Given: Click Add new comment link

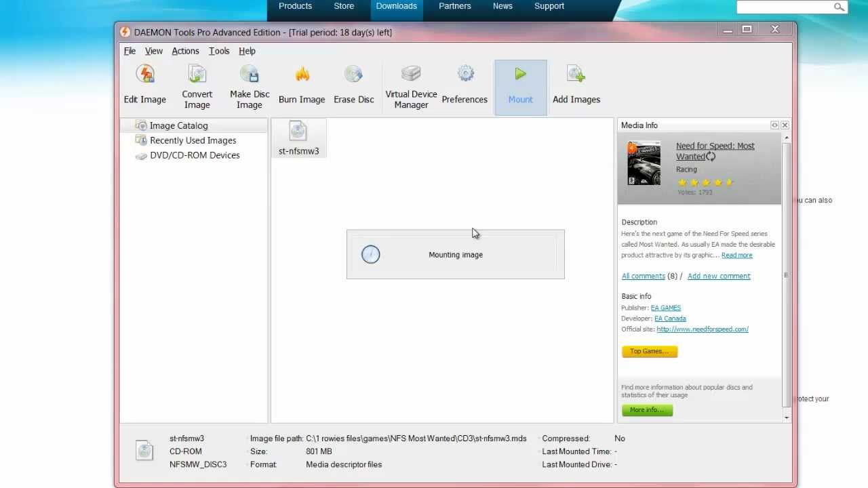Looking at the screenshot, I should [x=719, y=276].
